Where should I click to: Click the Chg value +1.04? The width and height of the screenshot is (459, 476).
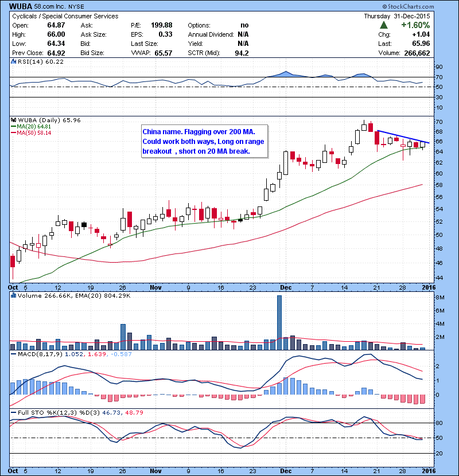pos(421,34)
